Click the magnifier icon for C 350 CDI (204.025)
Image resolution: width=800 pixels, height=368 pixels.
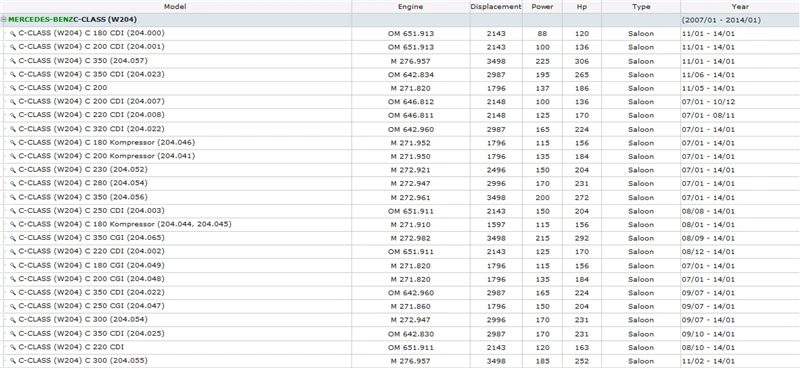(13, 334)
